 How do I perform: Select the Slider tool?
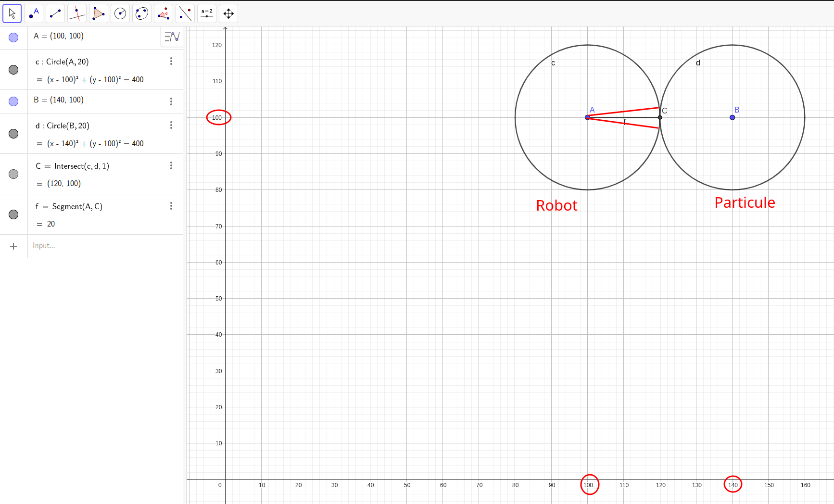[206, 13]
